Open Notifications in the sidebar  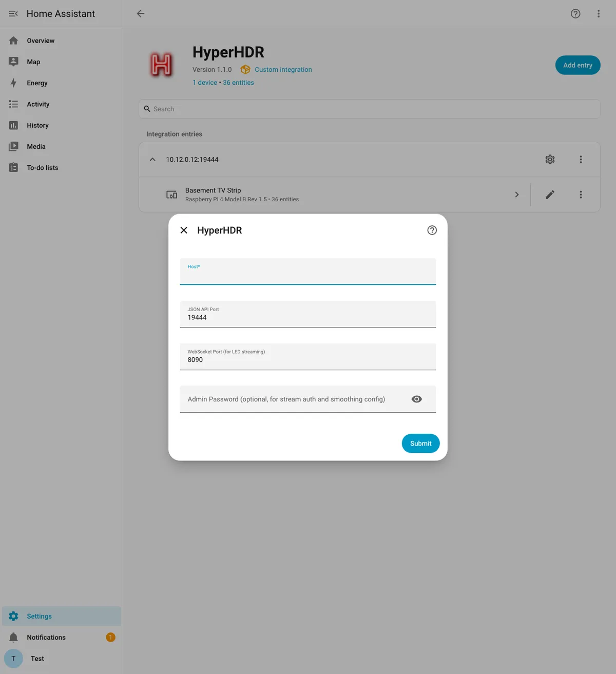coord(62,638)
